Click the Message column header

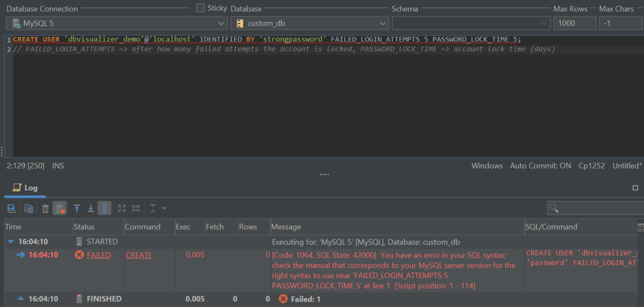pyautogui.click(x=286, y=227)
